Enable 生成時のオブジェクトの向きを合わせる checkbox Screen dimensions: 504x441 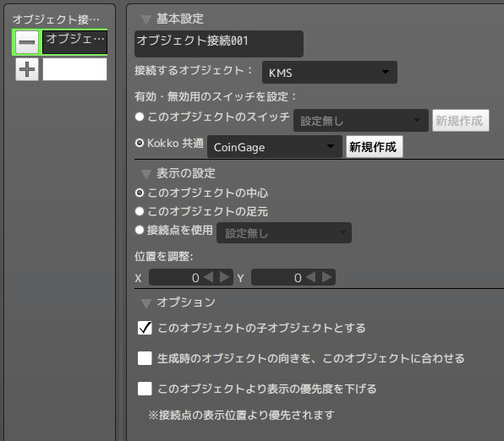point(145,358)
